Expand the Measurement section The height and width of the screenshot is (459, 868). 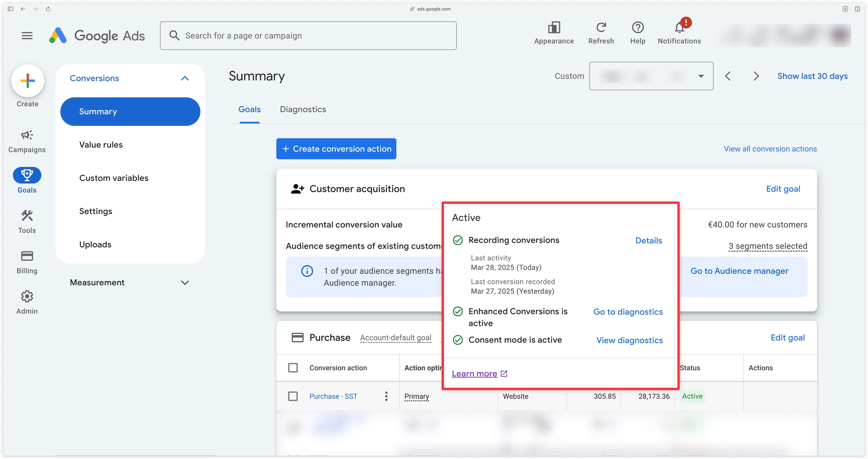[185, 283]
